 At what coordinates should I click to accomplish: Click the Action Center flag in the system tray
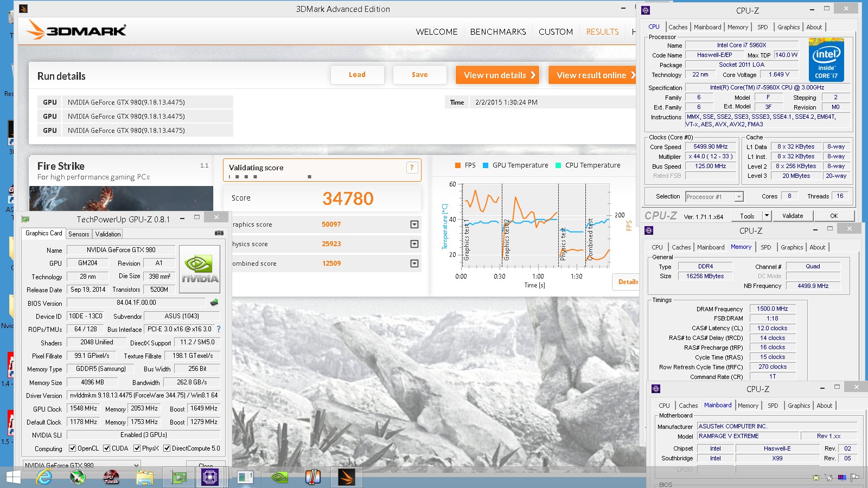[855, 477]
